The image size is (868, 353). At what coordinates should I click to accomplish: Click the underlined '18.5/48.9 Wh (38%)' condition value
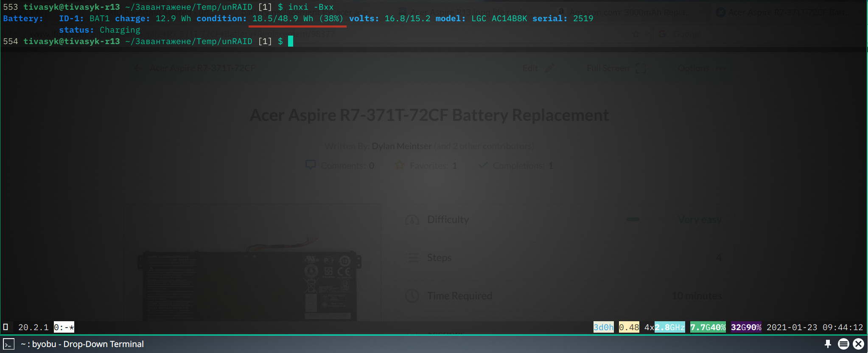click(297, 19)
